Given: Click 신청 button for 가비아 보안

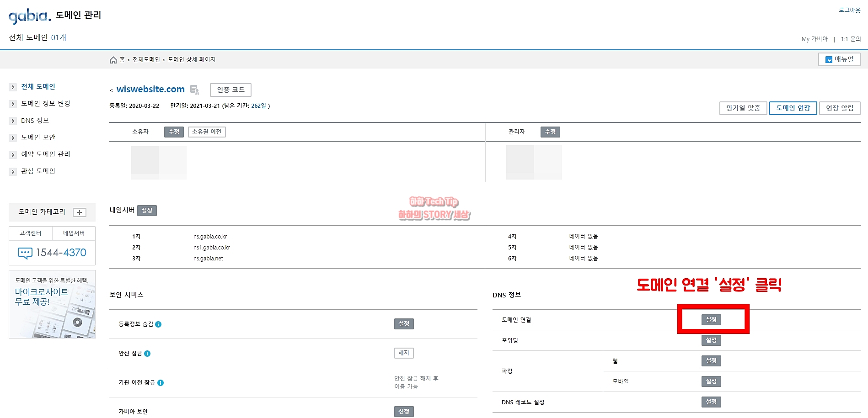Looking at the screenshot, I should pos(404,412).
